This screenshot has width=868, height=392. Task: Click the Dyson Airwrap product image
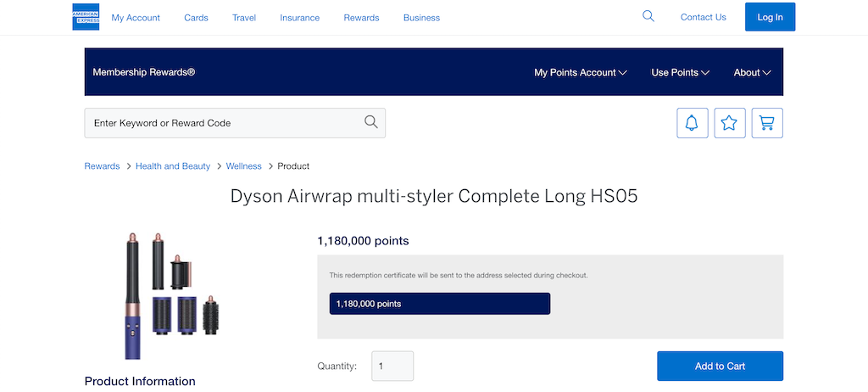173,295
